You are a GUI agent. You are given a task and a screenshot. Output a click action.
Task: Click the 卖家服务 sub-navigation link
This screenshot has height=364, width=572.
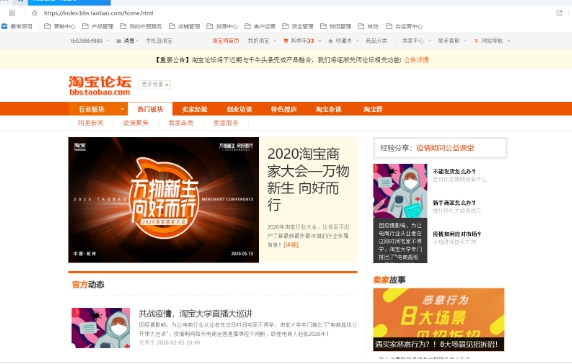(225, 123)
